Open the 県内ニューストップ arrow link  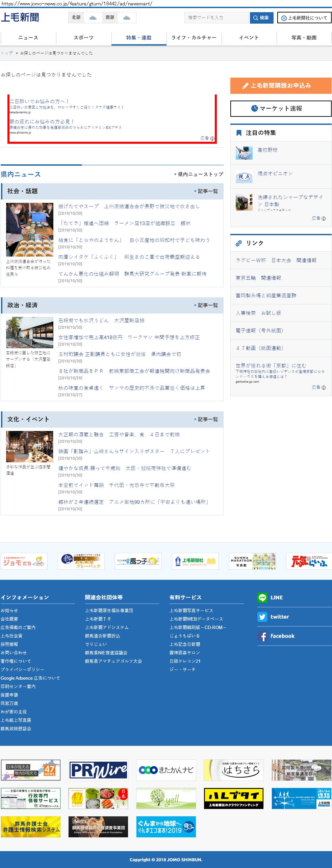[x=199, y=174]
